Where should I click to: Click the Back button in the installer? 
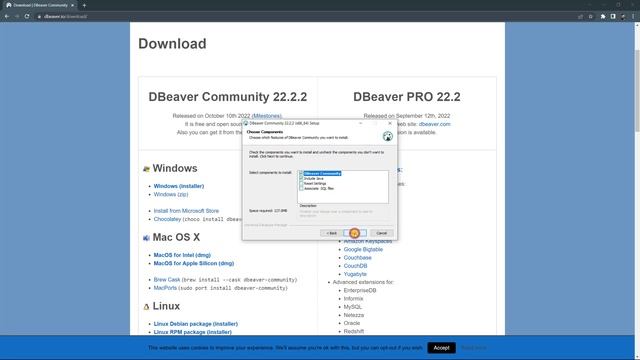point(331,233)
